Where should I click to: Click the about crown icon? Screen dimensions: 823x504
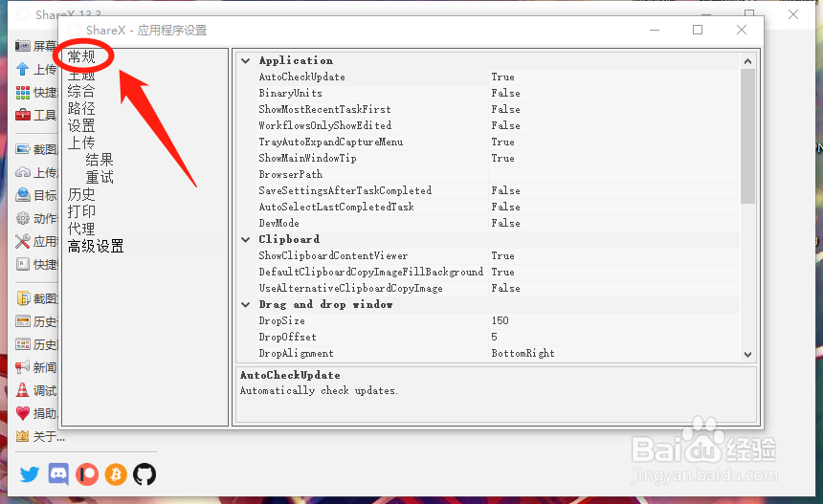pyautogui.click(x=23, y=436)
